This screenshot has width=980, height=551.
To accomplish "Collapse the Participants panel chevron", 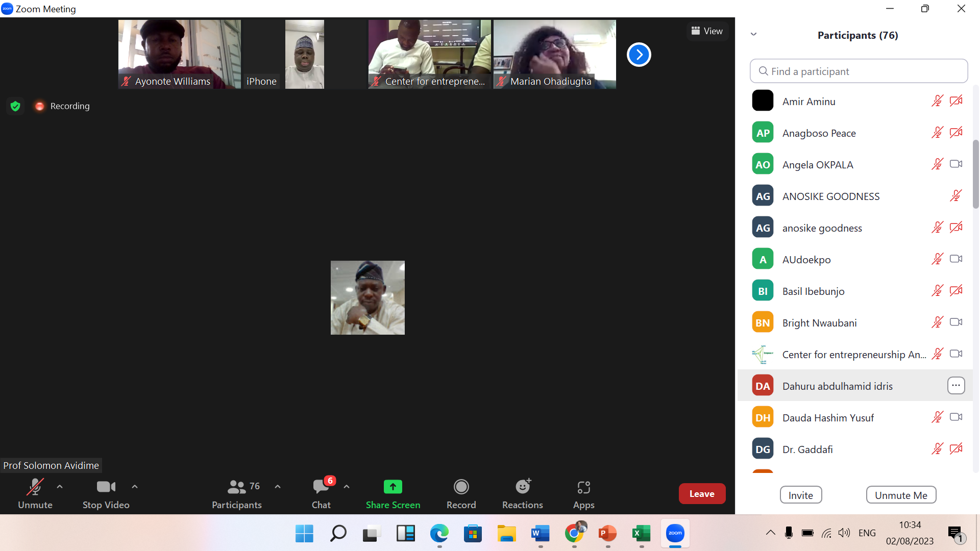I will 753,34.
